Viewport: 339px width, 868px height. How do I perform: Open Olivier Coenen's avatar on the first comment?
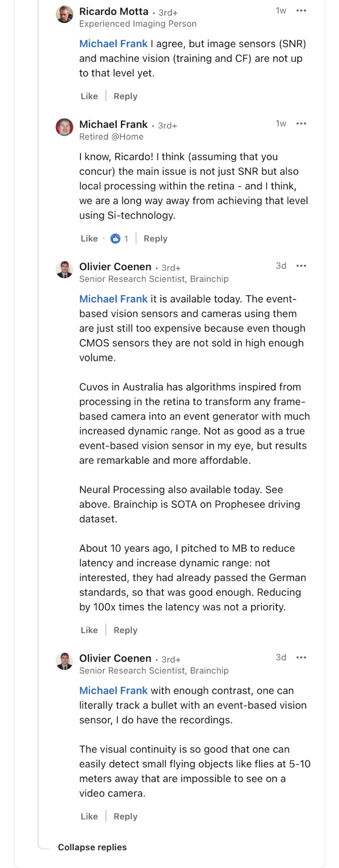64,270
